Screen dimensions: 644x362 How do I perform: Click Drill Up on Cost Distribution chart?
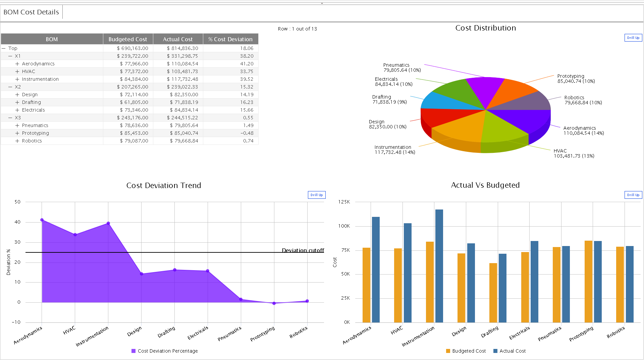(x=633, y=38)
